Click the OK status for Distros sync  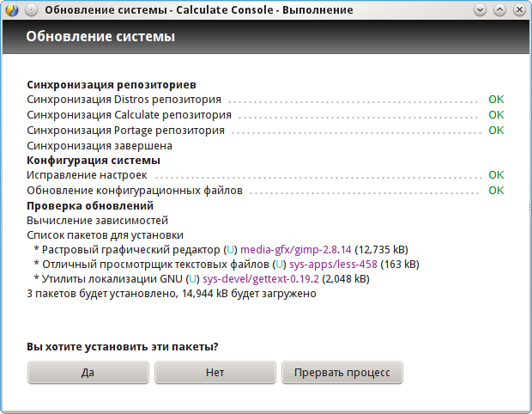tap(496, 100)
